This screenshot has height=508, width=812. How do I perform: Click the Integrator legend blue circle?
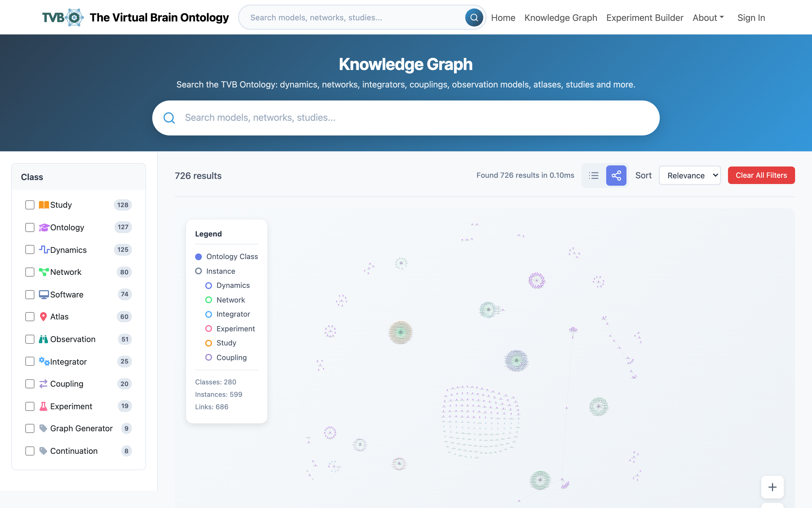[209, 314]
